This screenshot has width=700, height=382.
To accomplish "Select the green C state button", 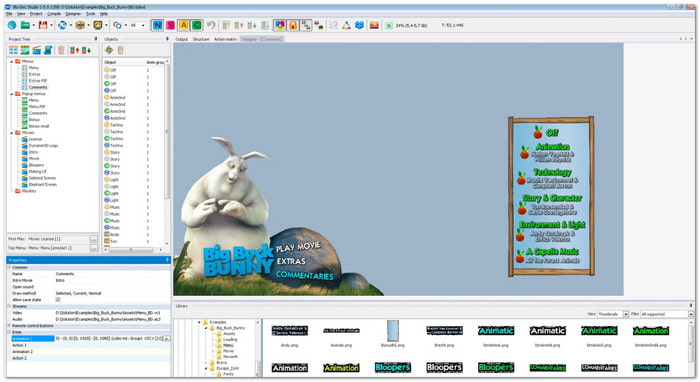I will tap(196, 25).
